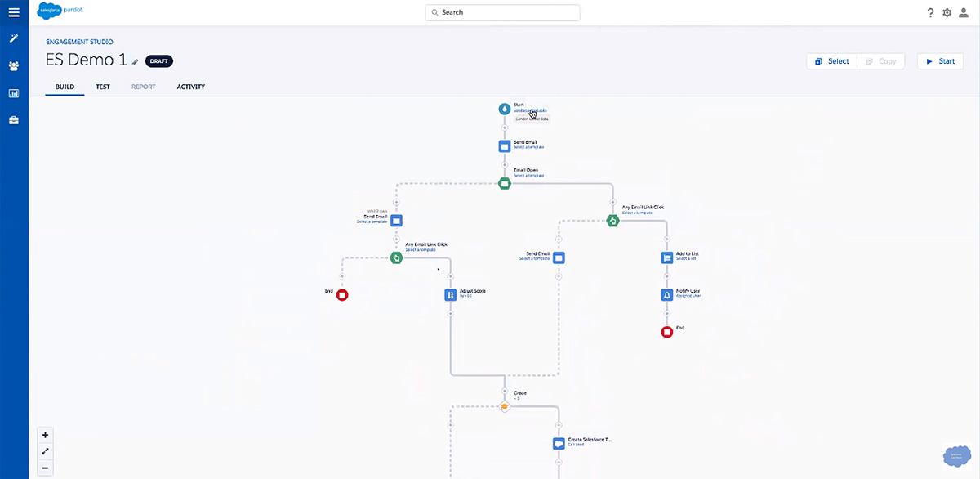The height and width of the screenshot is (479, 980).
Task: Click the Start water drop node icon
Action: [505, 109]
